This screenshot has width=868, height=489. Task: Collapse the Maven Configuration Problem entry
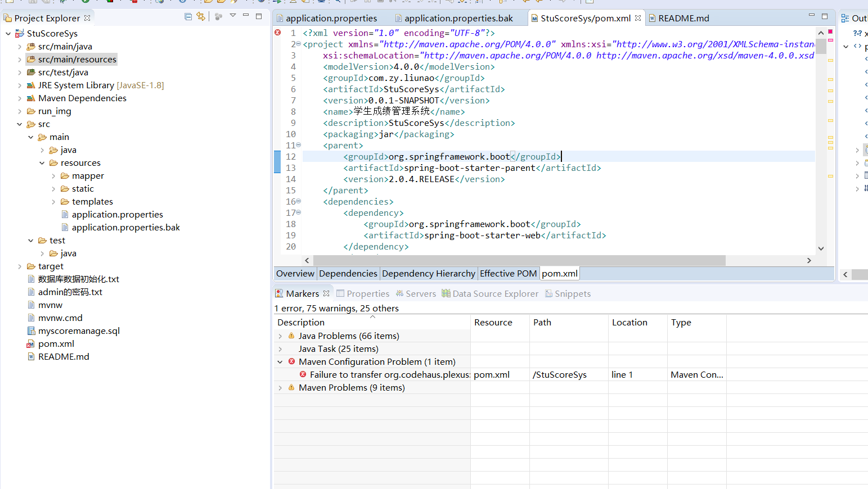tap(280, 361)
